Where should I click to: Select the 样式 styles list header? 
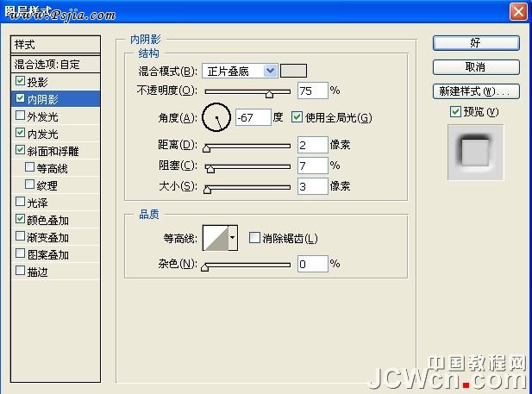tap(56, 45)
